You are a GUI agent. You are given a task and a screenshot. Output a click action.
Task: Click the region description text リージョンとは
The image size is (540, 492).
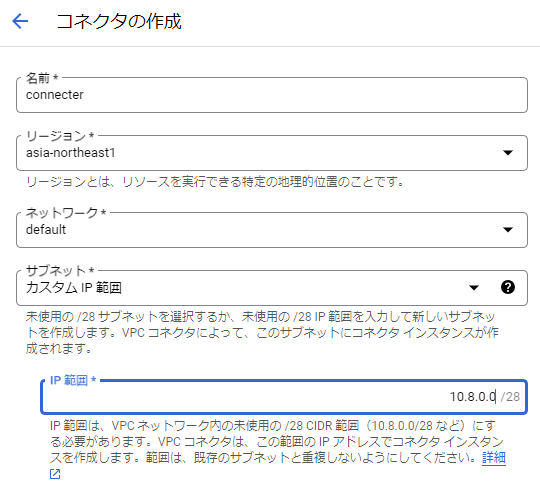tap(215, 181)
